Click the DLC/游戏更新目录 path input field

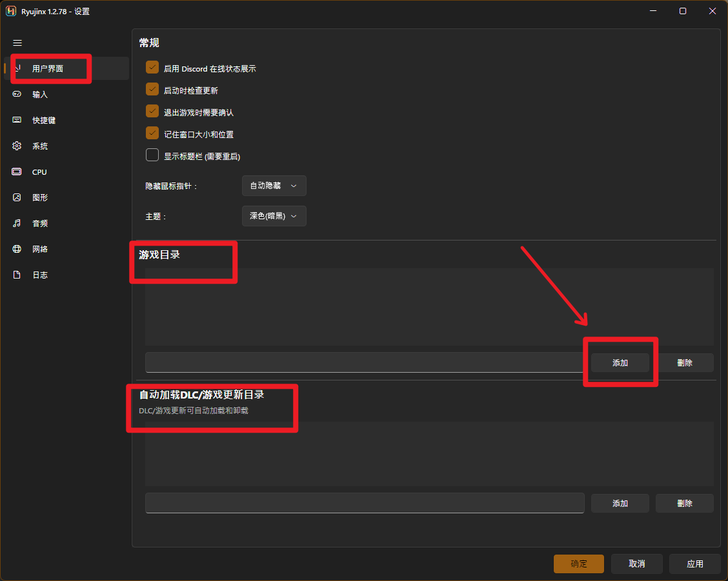click(365, 503)
